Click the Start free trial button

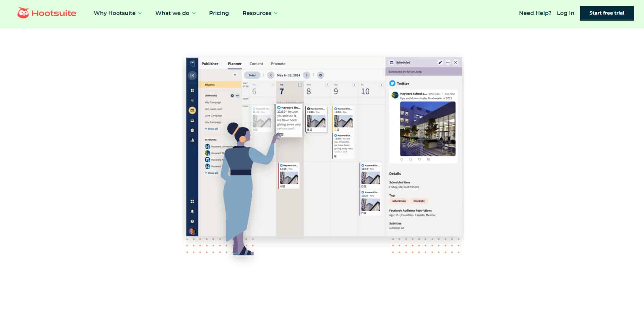click(x=606, y=13)
